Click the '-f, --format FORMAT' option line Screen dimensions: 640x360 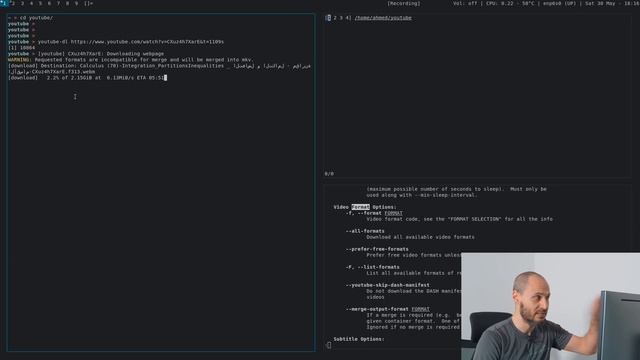pyautogui.click(x=374, y=213)
